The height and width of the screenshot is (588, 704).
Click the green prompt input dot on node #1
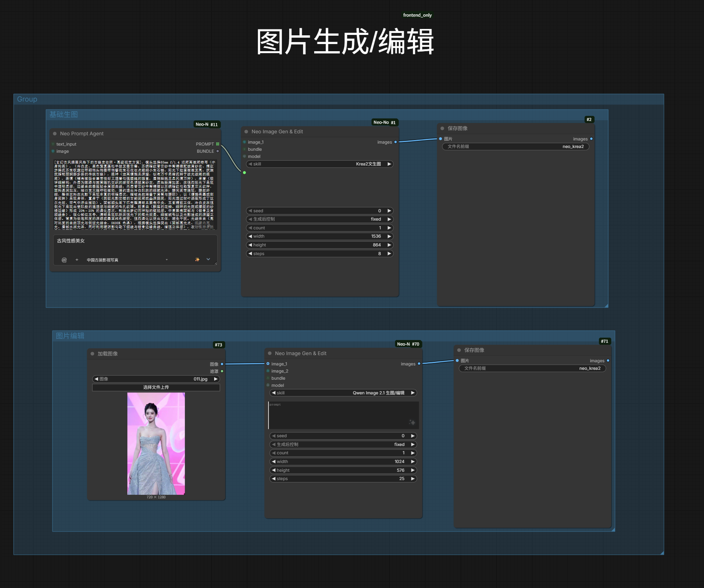[244, 173]
